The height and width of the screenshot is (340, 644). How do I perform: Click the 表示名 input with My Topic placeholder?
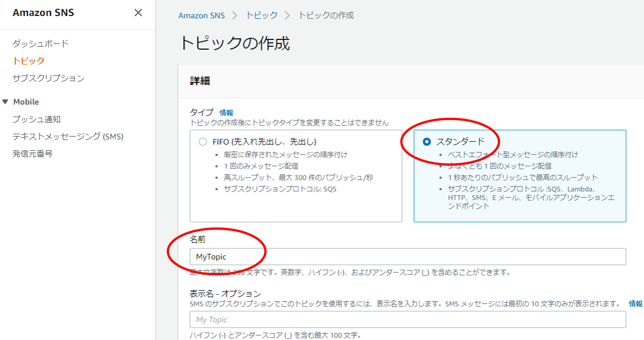click(x=408, y=319)
